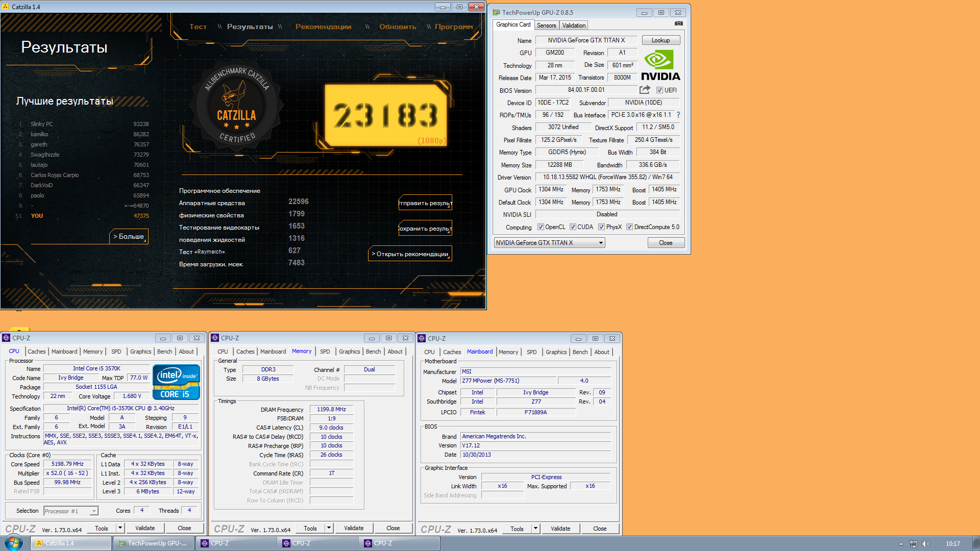Click Close in the Mainboard CPU-Z window
Viewport: 980px width, 551px height.
tap(600, 529)
